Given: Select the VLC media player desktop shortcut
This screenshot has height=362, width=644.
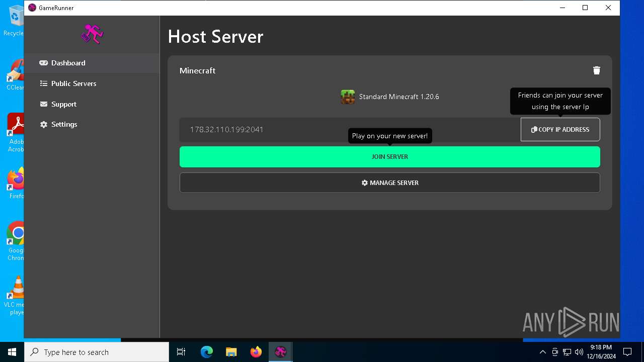Looking at the screenshot, I should click(x=14, y=296).
